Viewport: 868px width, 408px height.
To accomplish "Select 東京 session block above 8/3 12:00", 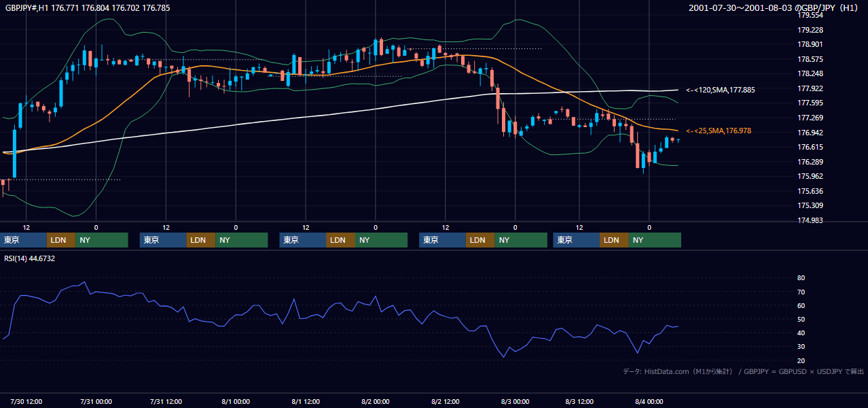I will [577, 240].
